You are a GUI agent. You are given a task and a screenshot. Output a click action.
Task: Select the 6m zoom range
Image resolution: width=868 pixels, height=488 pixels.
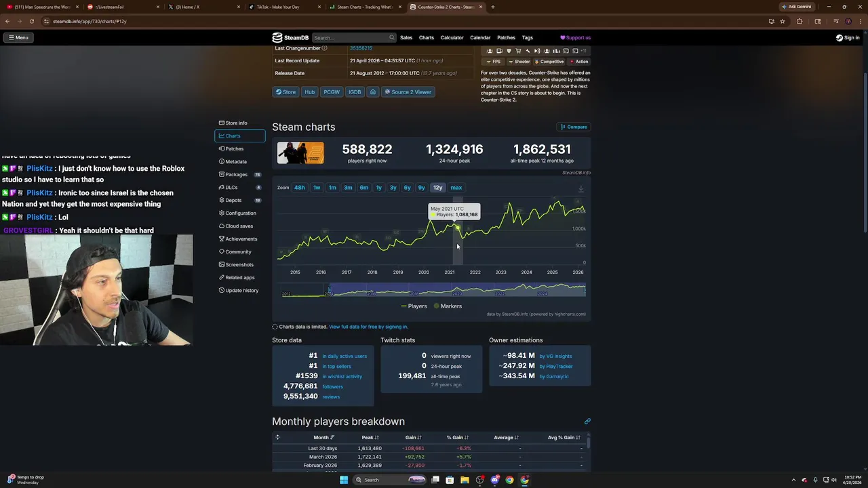click(364, 188)
